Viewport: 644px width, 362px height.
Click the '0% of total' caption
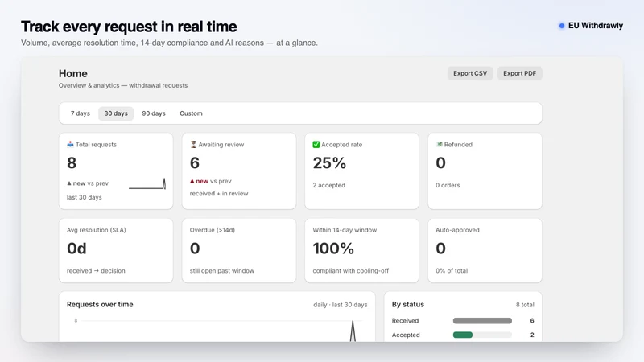[452, 271]
